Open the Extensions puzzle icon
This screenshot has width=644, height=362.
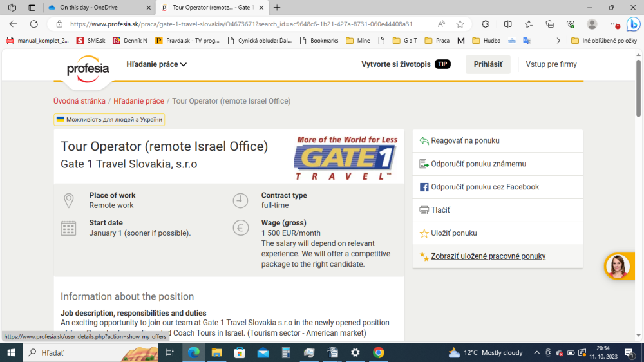click(x=486, y=24)
